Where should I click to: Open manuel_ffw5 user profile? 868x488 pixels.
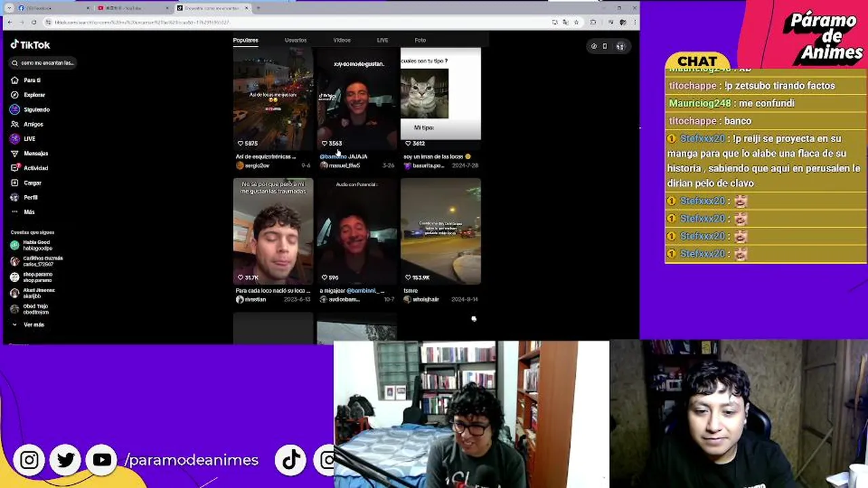click(338, 165)
